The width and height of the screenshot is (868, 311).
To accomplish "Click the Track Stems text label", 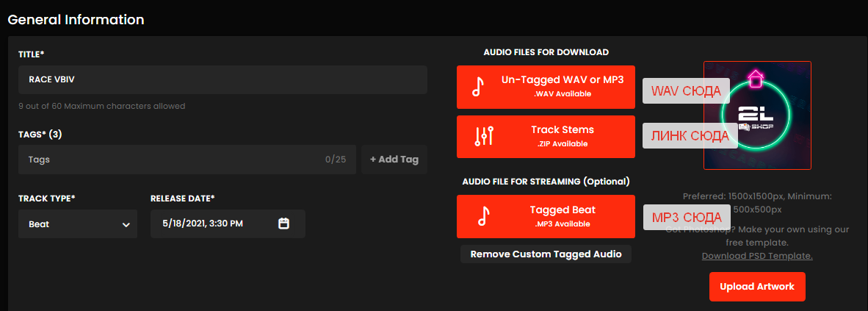I will pos(563,129).
